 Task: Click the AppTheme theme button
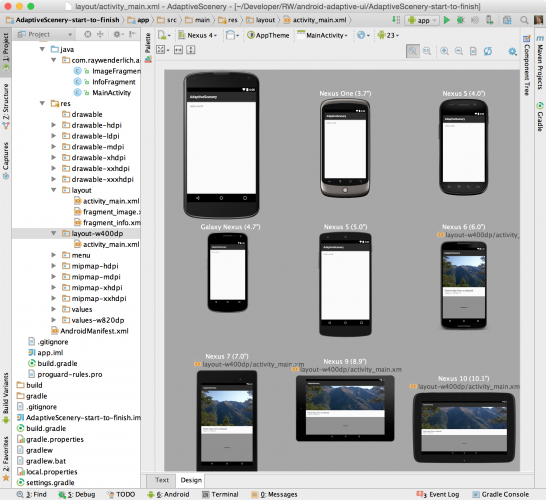[x=268, y=35]
